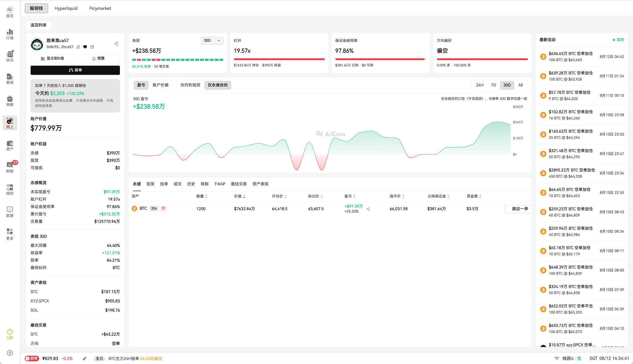This screenshot has width=633, height=364.
Task: Click the 线路4 network signal icon
Action: coord(557,358)
